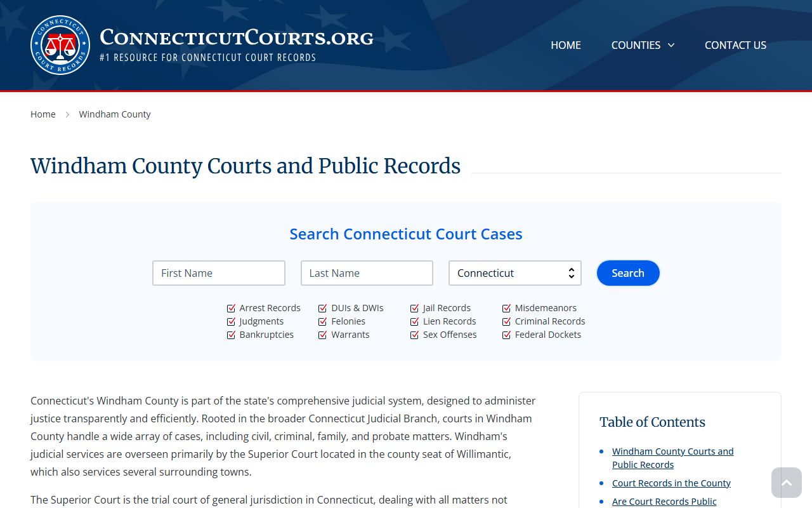Click the Home breadcrumb link
Screen dimensions: 812x508
point(43,114)
